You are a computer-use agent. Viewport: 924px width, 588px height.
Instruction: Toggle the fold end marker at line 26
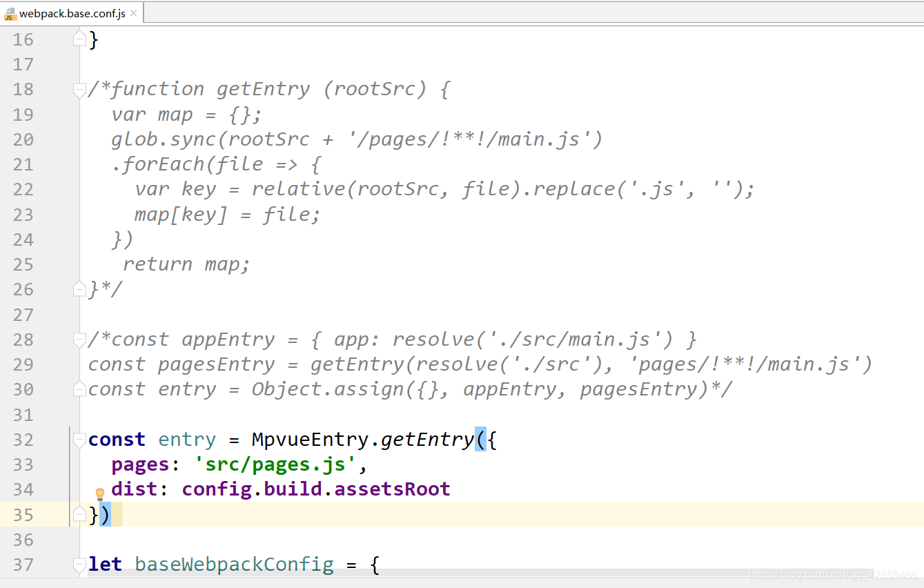coord(80,289)
